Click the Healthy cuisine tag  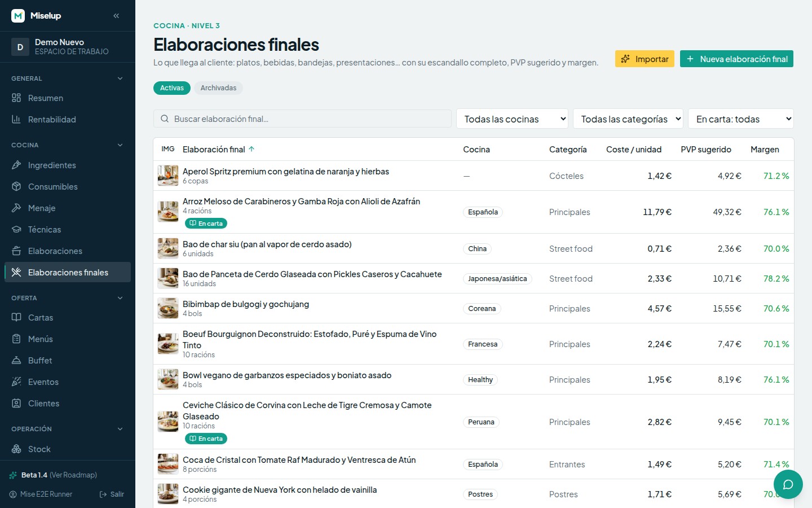480,379
